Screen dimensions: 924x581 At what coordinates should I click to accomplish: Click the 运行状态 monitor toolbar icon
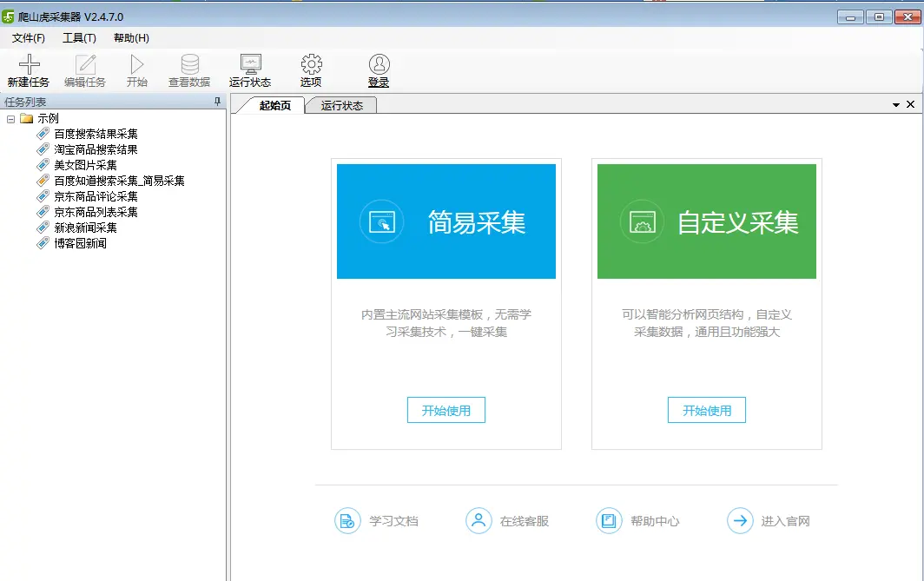tap(250, 63)
